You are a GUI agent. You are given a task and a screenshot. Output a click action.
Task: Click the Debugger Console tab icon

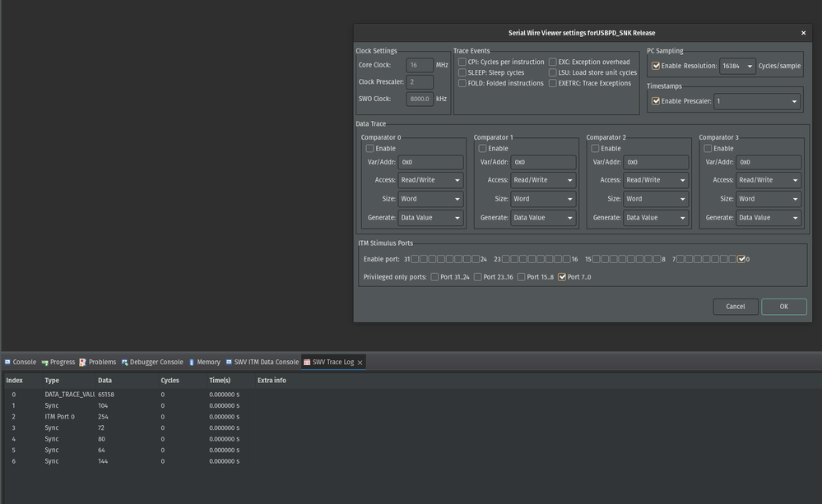125,362
